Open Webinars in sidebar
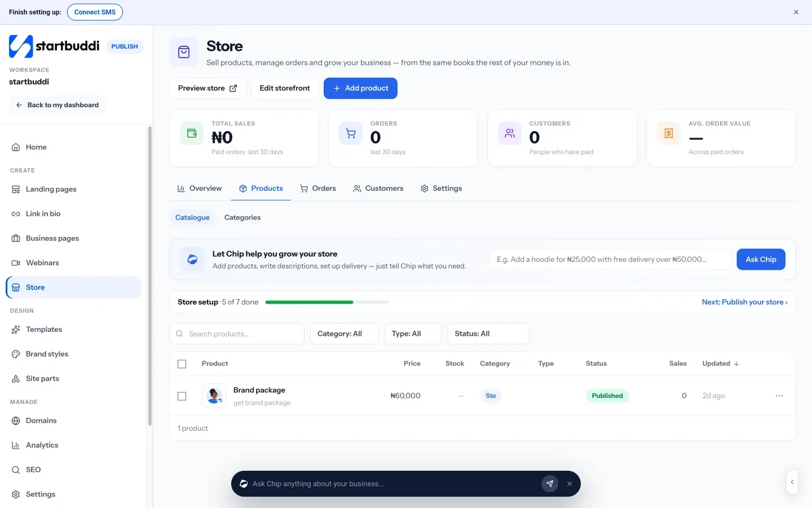 click(73, 263)
